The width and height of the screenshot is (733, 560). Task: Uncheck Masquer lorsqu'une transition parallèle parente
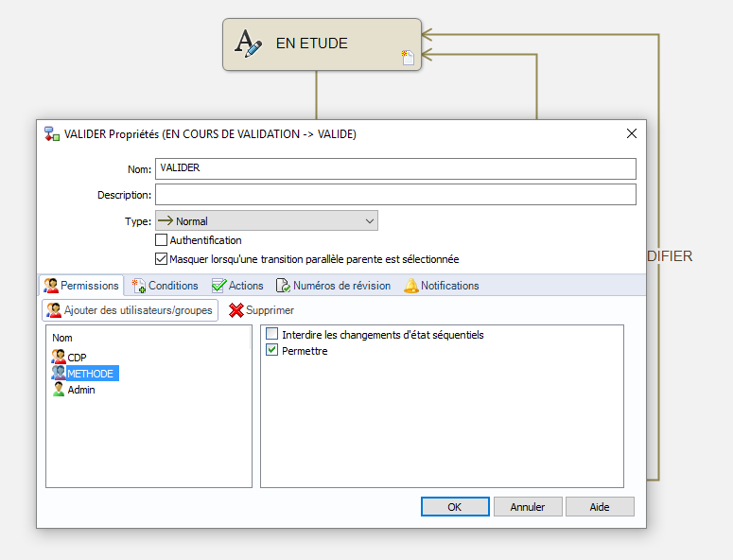[x=161, y=258]
